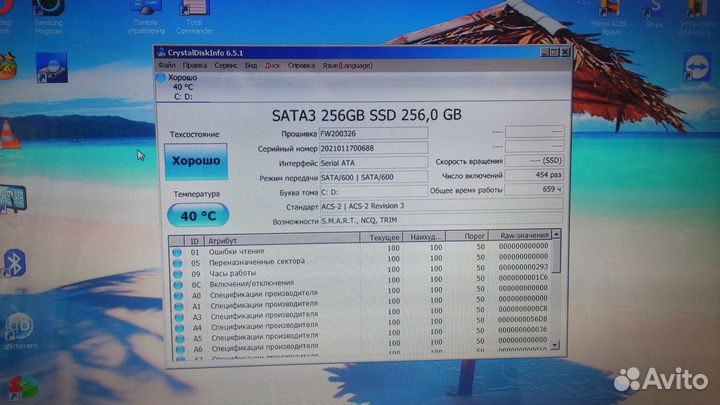Click the Атрибут column header
720x405 pixels.
pyautogui.click(x=281, y=239)
